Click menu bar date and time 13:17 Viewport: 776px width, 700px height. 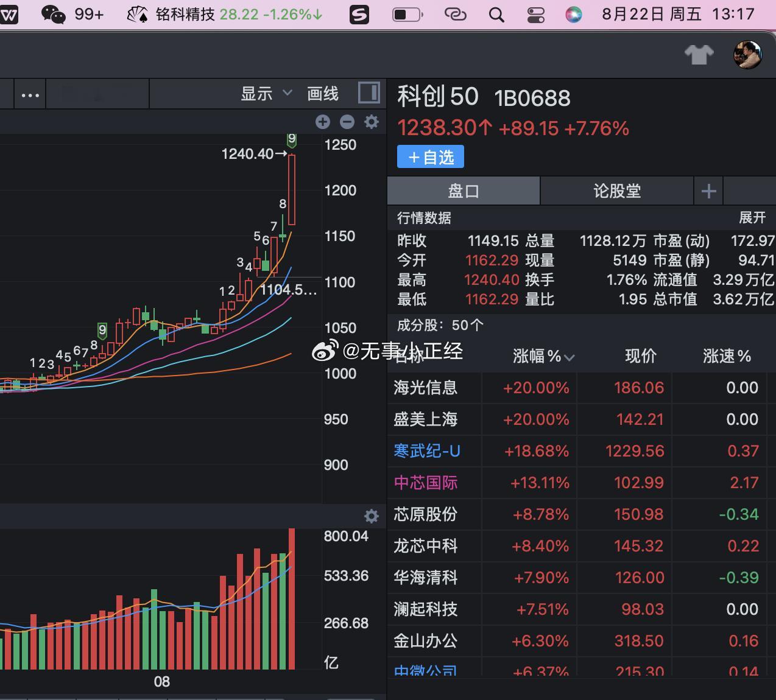click(678, 14)
